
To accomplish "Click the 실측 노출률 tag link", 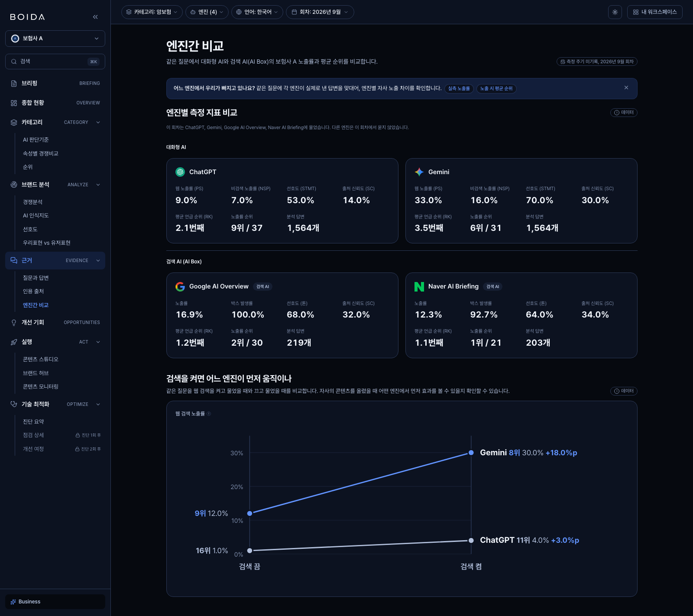I will [x=459, y=88].
